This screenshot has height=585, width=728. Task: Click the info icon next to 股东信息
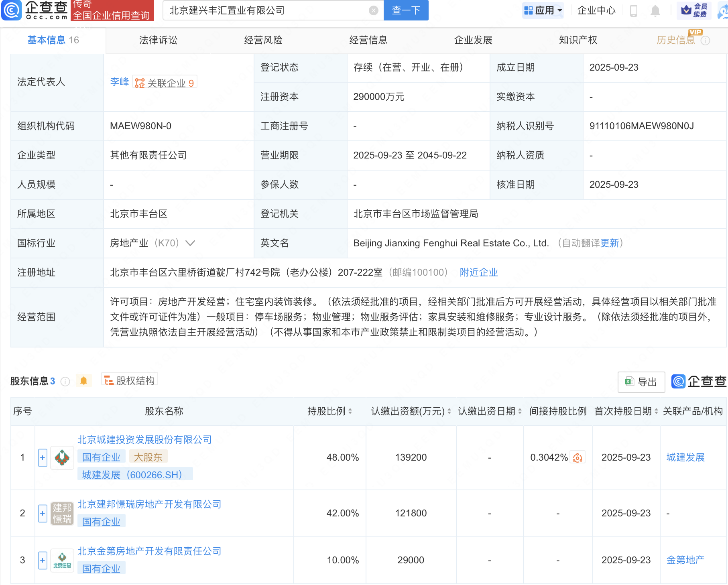(65, 382)
